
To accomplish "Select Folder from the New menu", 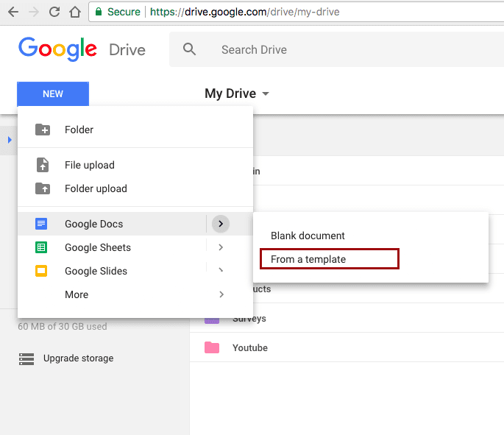I will pos(135,130).
